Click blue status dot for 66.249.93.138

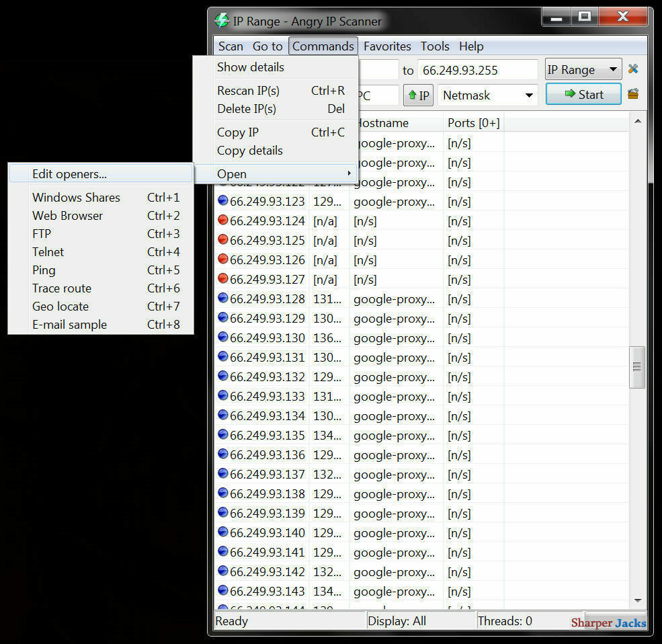click(x=223, y=493)
